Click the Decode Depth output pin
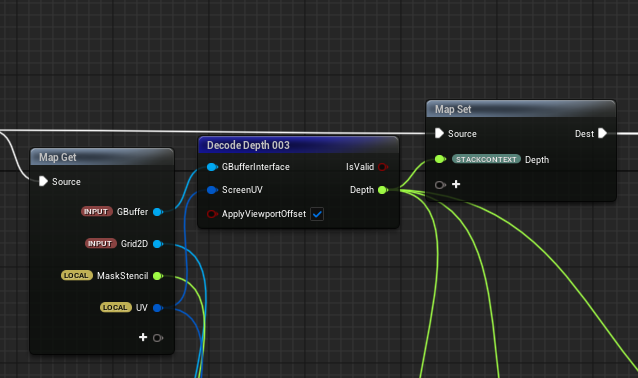Viewport: 638px width, 378px height. coord(382,190)
